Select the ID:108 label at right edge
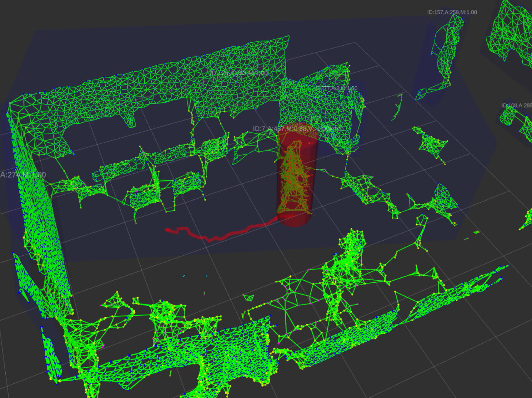This screenshot has height=398, width=532. (x=516, y=106)
